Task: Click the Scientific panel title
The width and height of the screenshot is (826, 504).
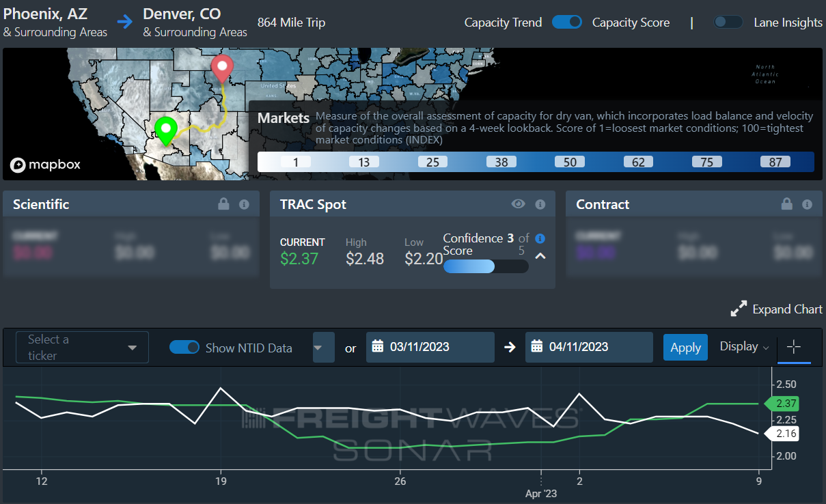Action: coord(41,204)
